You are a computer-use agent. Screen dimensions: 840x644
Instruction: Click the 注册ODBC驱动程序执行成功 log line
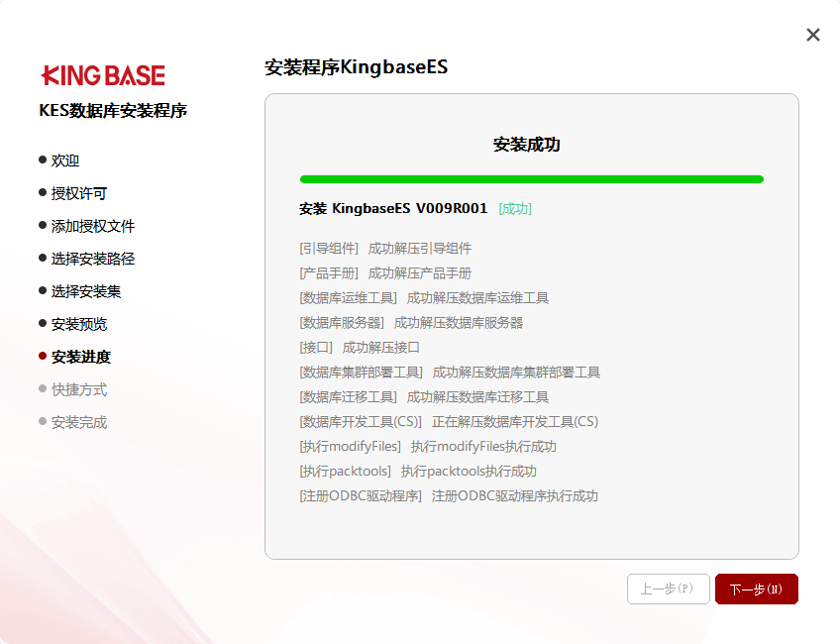click(x=515, y=495)
